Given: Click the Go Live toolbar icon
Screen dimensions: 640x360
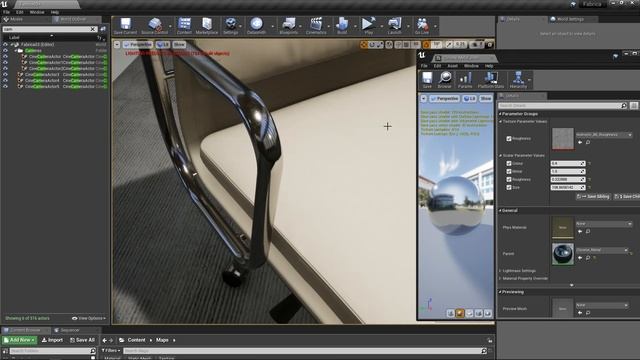Looking at the screenshot, I should point(422,26).
